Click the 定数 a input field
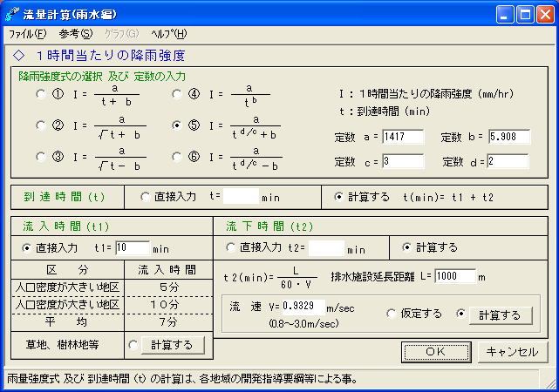The width and height of the screenshot is (559, 392). tap(402, 137)
